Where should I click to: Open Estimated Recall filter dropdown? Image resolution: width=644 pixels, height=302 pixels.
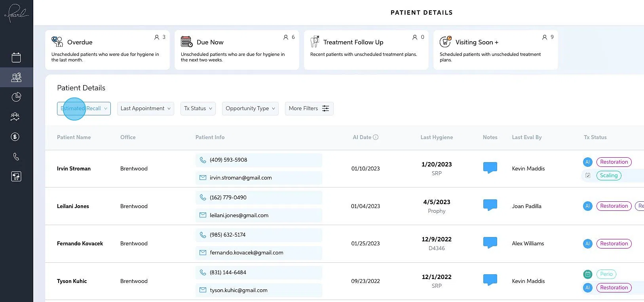click(x=84, y=109)
